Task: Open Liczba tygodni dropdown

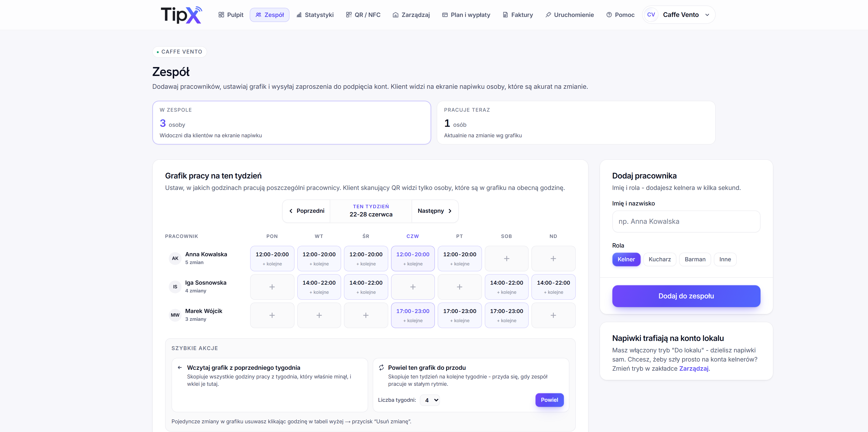Action: [430, 400]
